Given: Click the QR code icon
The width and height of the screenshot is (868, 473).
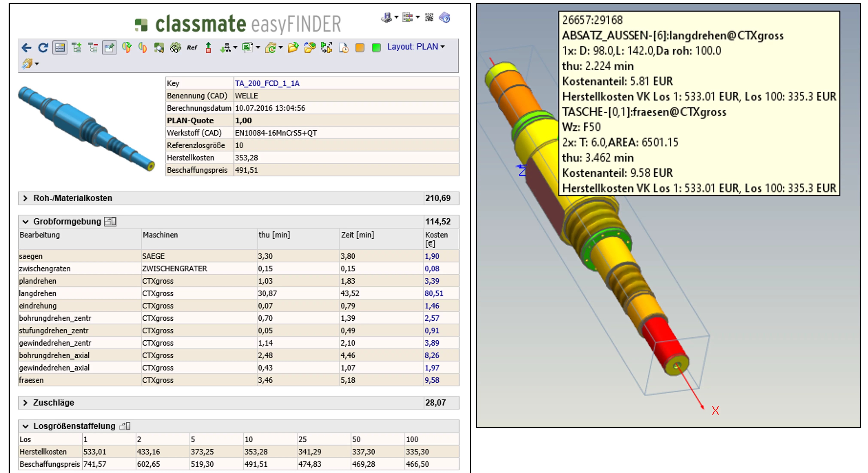Looking at the screenshot, I should pyautogui.click(x=429, y=17).
